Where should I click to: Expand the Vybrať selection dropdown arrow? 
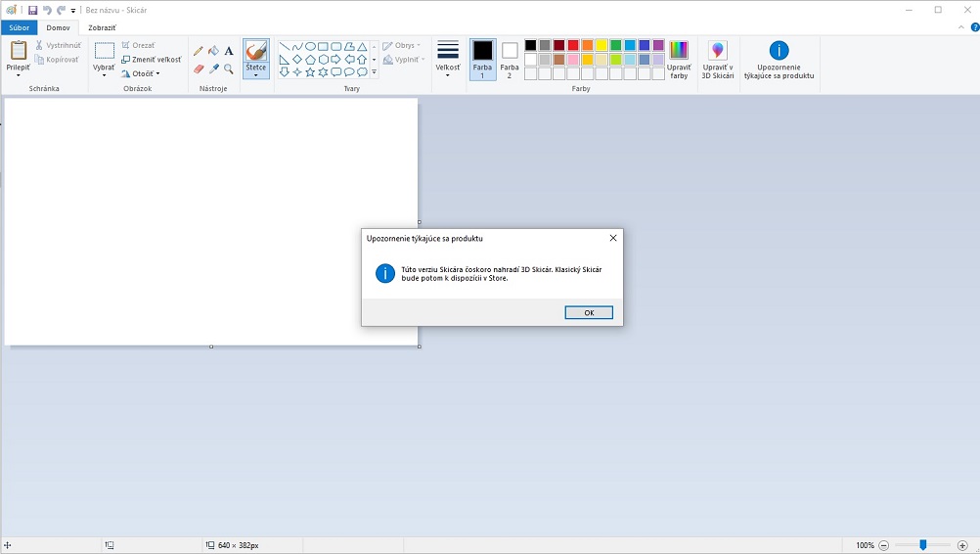coord(104,74)
